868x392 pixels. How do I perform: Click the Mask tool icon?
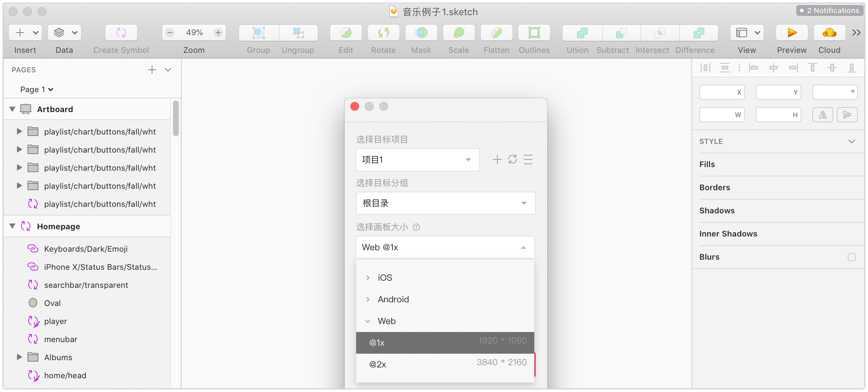[x=421, y=33]
